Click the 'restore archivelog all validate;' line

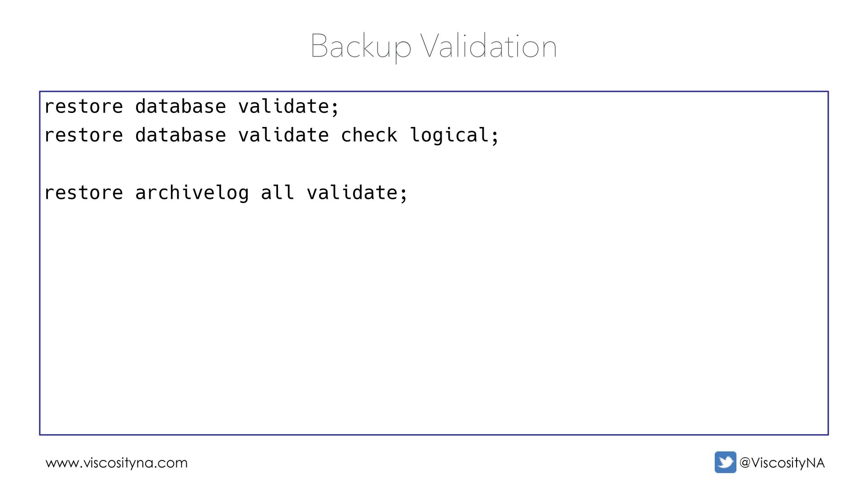click(x=226, y=193)
